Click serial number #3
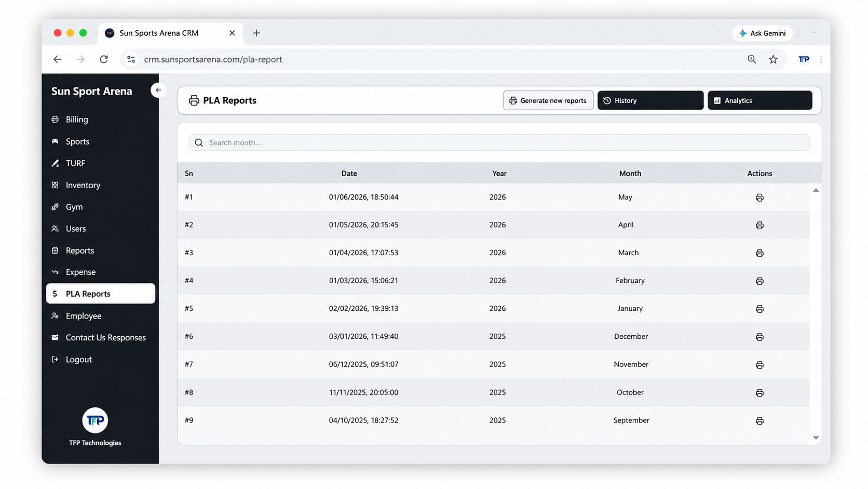 [189, 253]
